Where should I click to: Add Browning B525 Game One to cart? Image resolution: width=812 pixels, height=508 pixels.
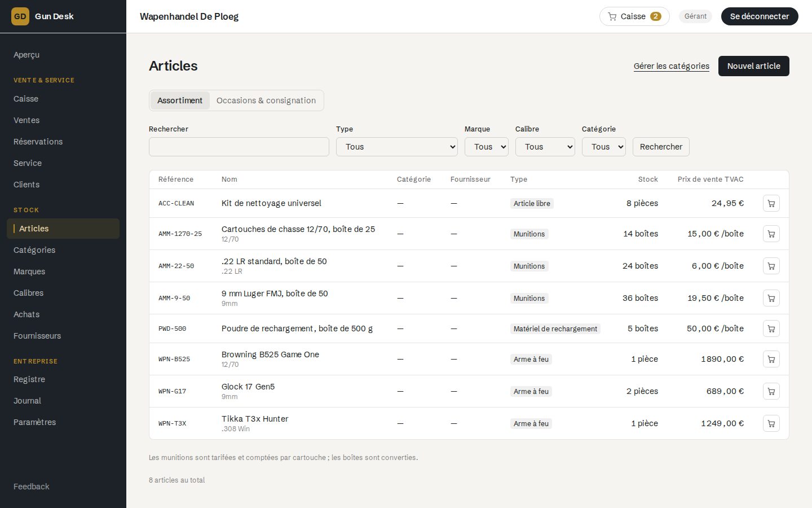click(x=771, y=359)
